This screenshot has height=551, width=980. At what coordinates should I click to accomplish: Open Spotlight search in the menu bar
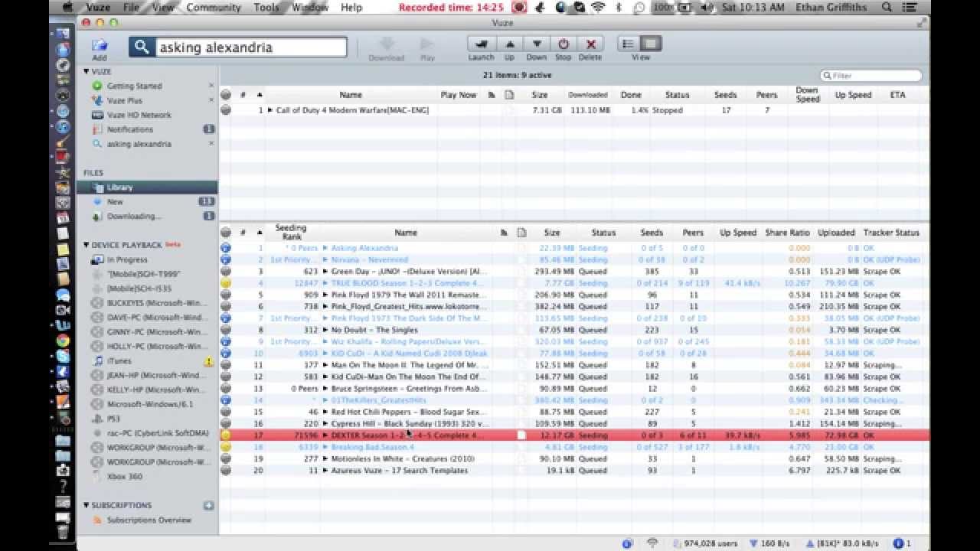pyautogui.click(x=887, y=7)
